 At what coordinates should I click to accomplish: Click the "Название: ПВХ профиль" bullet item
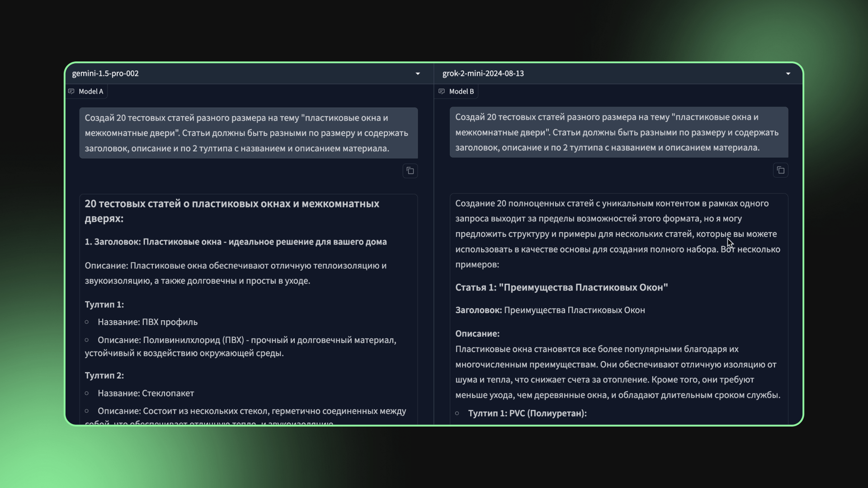pyautogui.click(x=147, y=322)
